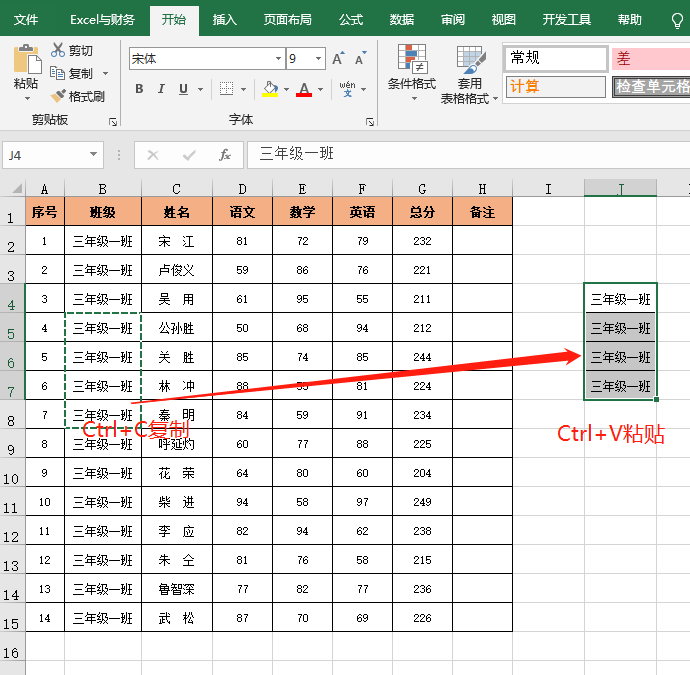Click name cell 鲁智深
Viewport: 690px width, 675px height.
176,589
